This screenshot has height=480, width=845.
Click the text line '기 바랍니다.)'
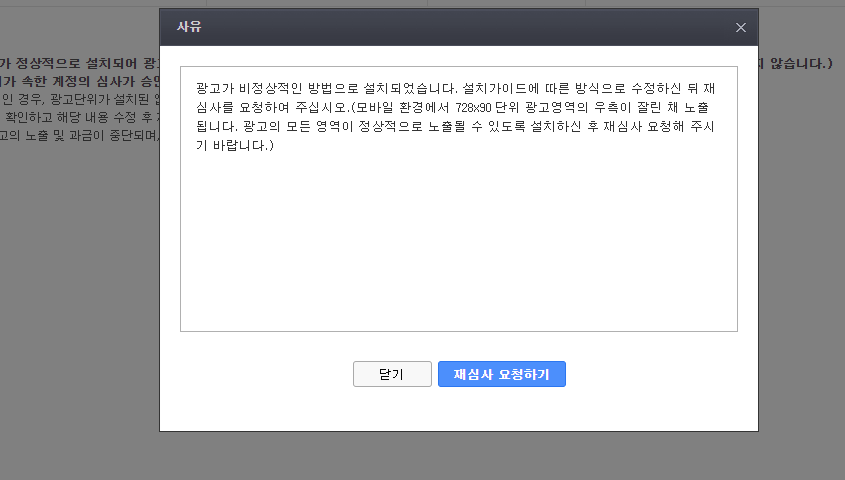(x=235, y=145)
